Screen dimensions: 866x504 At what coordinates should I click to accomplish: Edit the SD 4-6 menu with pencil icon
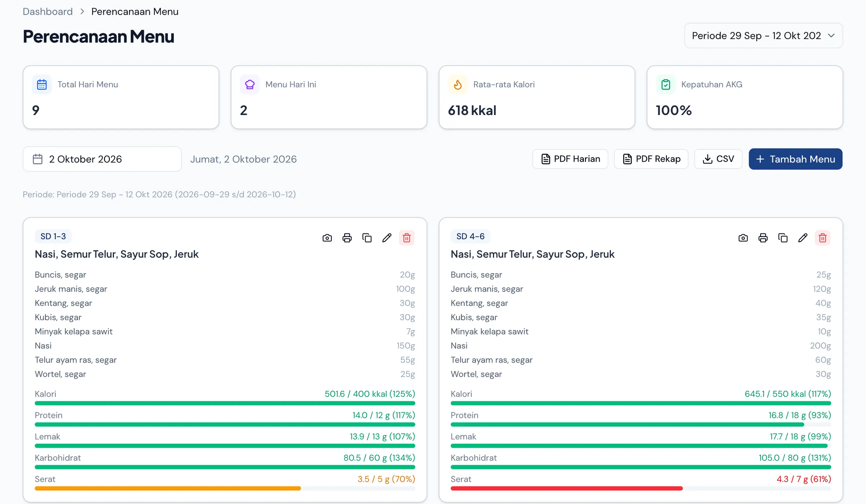tap(803, 238)
